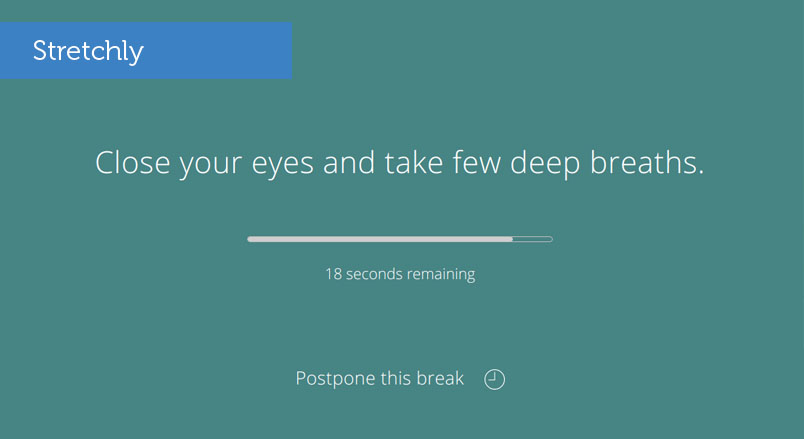This screenshot has height=439, width=804.
Task: Click the word "deep" in the break message
Action: pyautogui.click(x=541, y=164)
